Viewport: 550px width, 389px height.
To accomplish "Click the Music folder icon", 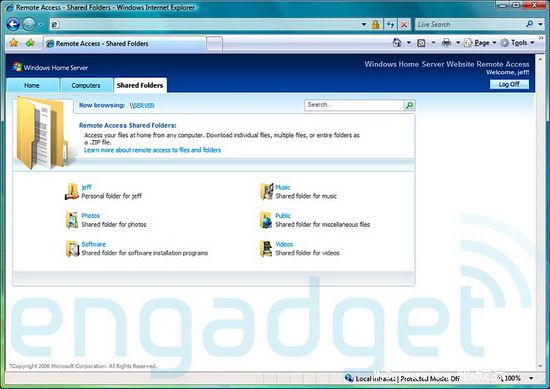I will pyautogui.click(x=266, y=191).
